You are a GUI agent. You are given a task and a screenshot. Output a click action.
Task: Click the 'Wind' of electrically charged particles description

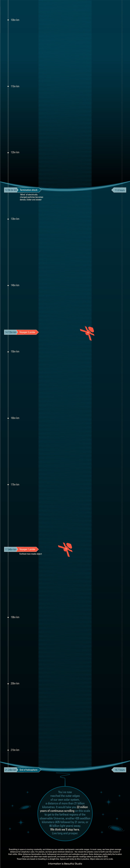tap(31, 197)
